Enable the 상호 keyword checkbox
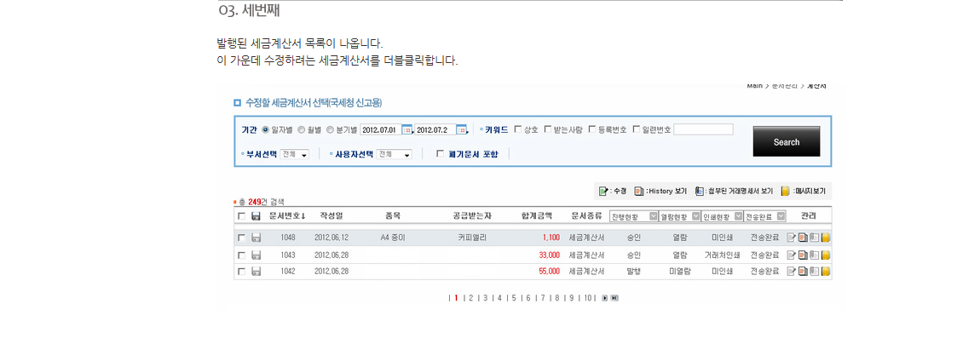Image resolution: width=980 pixels, height=344 pixels. click(517, 129)
